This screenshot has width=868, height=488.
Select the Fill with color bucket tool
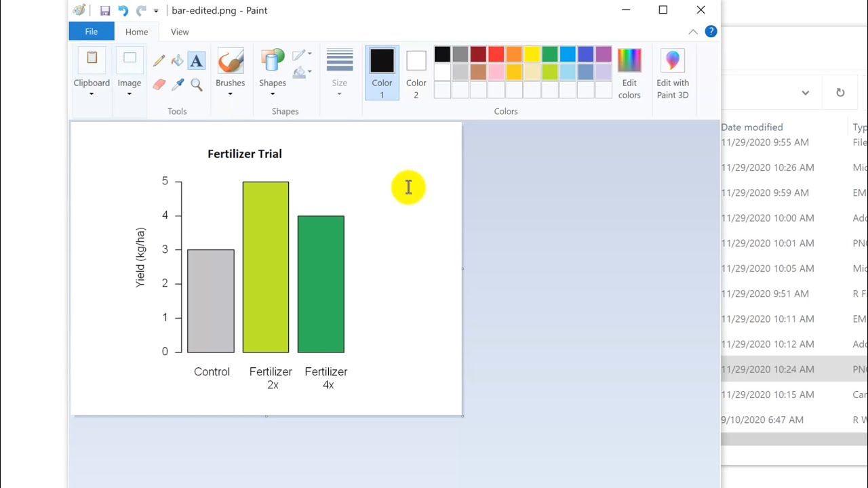(178, 61)
